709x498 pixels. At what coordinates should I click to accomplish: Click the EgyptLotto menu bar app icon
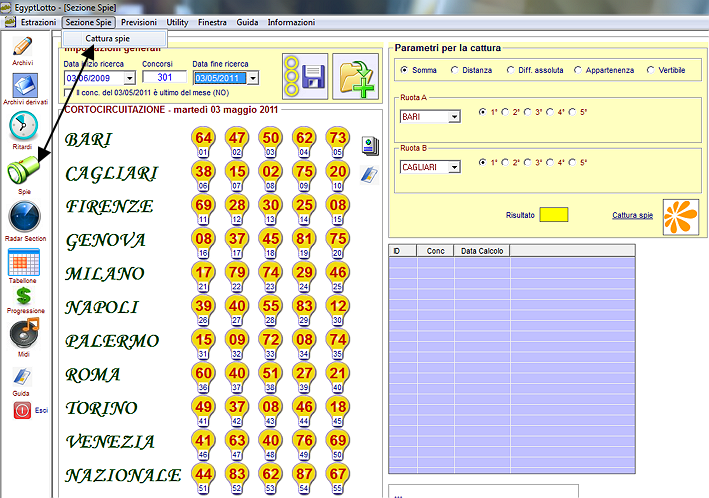pyautogui.click(x=10, y=22)
